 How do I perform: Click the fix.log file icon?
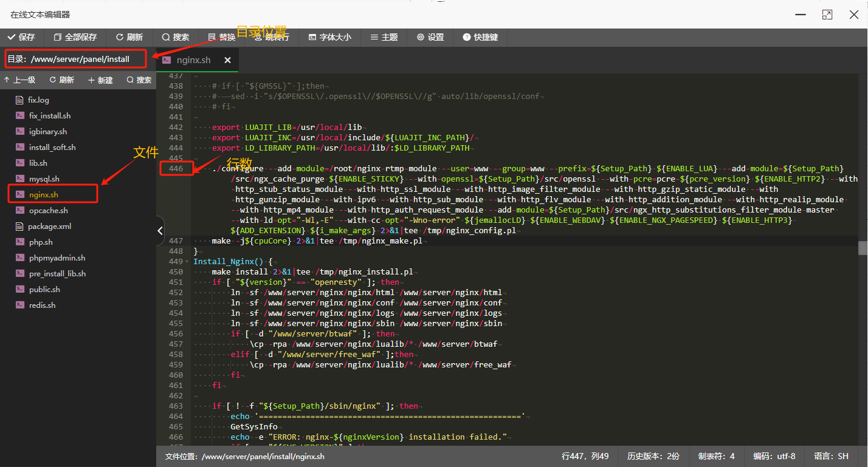pos(19,100)
